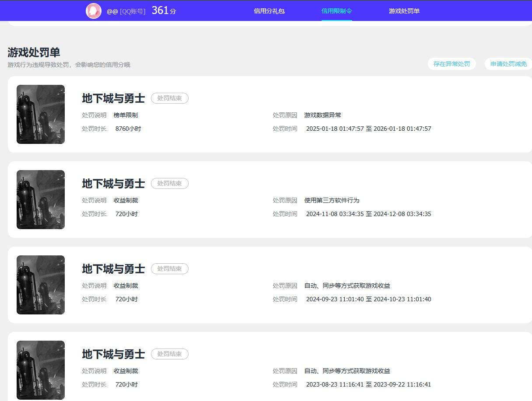
Task: Click the @@ [QQ账号] account name
Action: pyautogui.click(x=126, y=11)
